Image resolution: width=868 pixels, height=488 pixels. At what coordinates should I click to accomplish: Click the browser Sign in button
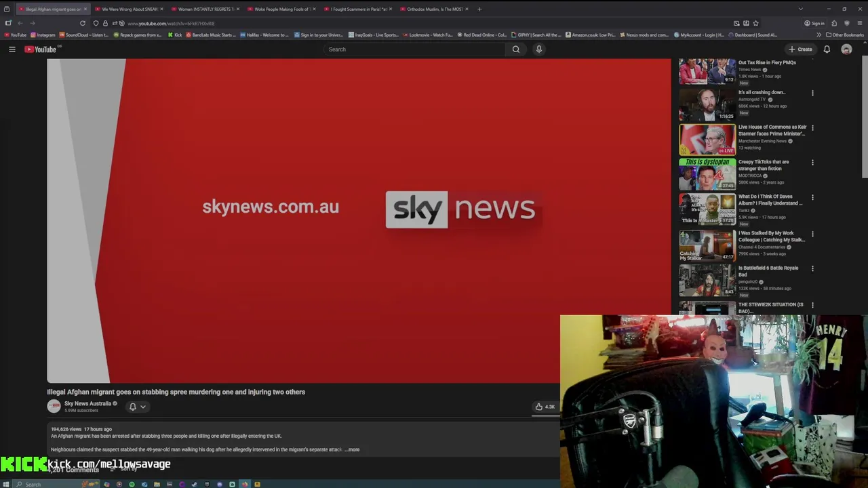pyautogui.click(x=814, y=23)
